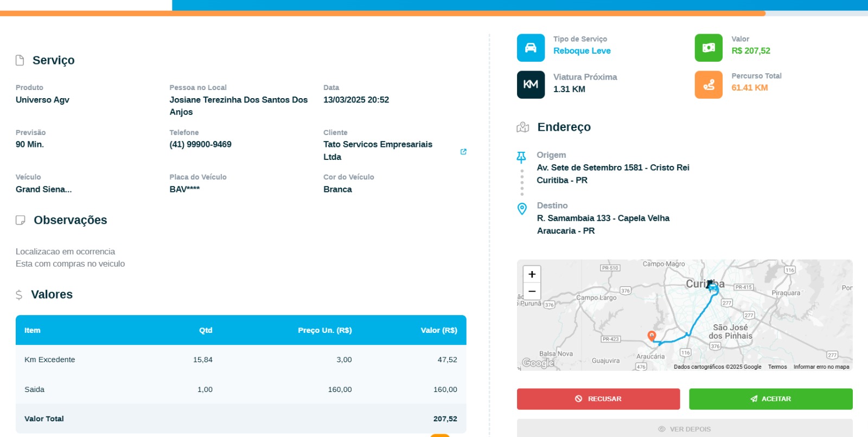Click the Valores dollar sign icon
This screenshot has width=868, height=437.
(19, 295)
